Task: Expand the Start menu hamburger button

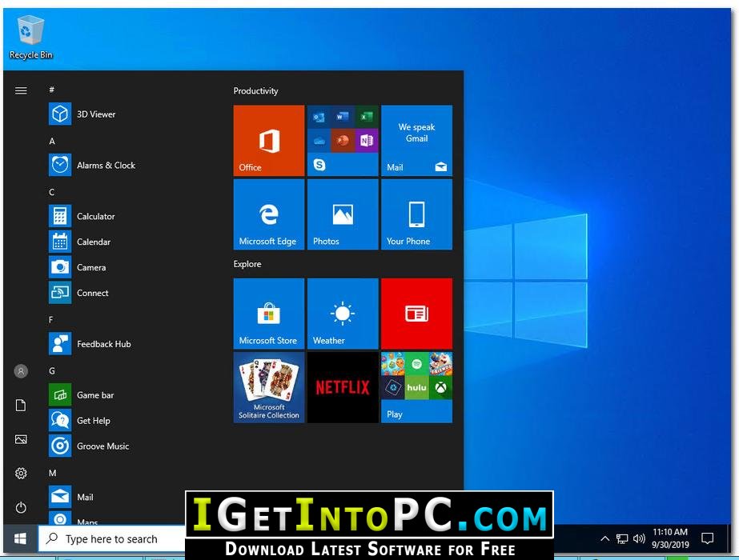Action: (21, 90)
